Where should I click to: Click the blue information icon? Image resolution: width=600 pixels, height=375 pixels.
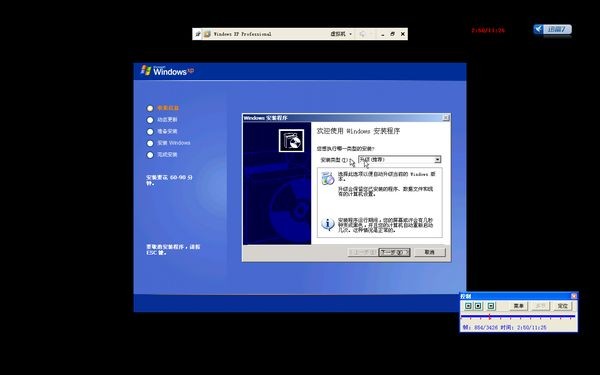[328, 224]
